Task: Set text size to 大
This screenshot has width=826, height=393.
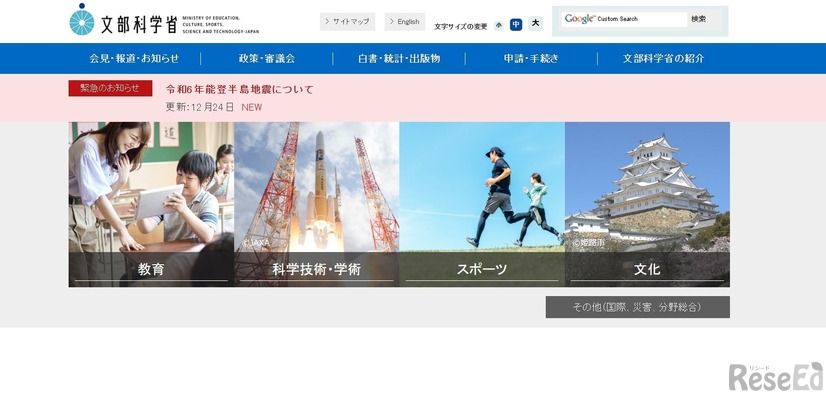Action: (535, 23)
